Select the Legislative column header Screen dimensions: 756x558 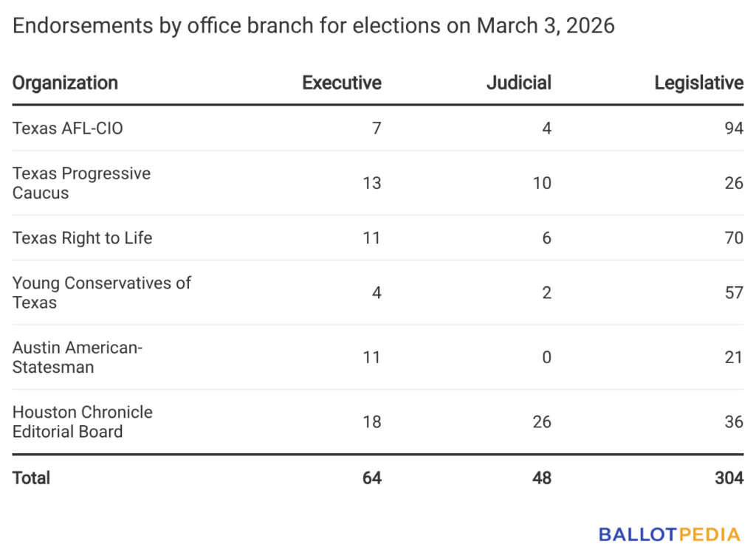[x=698, y=83]
